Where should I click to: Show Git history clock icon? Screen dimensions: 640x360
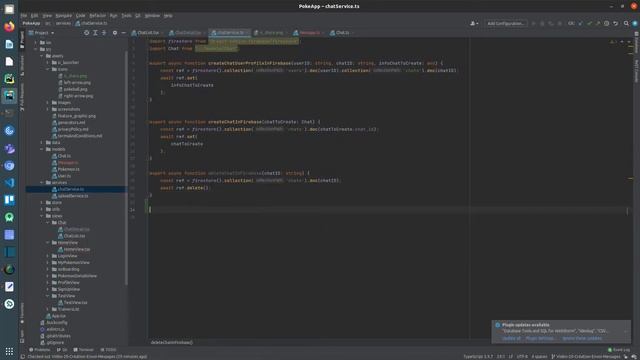click(607, 24)
